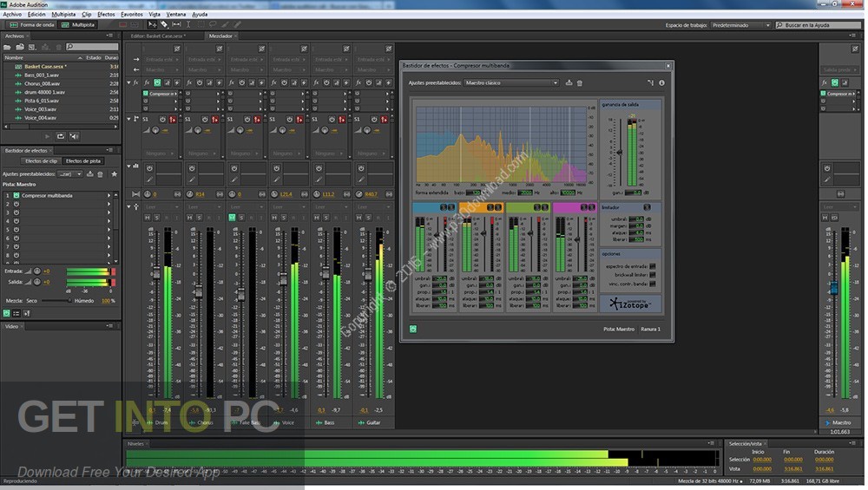This screenshot has height=490, width=868.
Task: Select the Move tool in toolbar
Action: pyautogui.click(x=152, y=25)
